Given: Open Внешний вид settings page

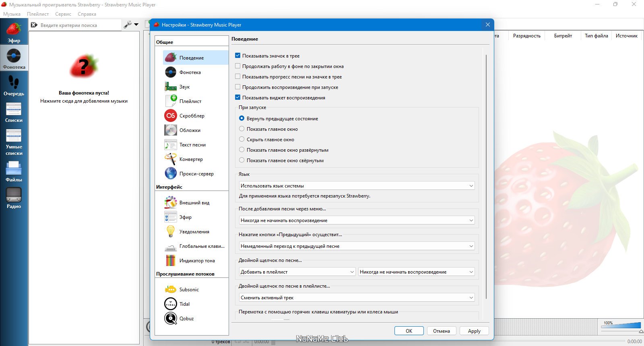Looking at the screenshot, I should tap(196, 202).
